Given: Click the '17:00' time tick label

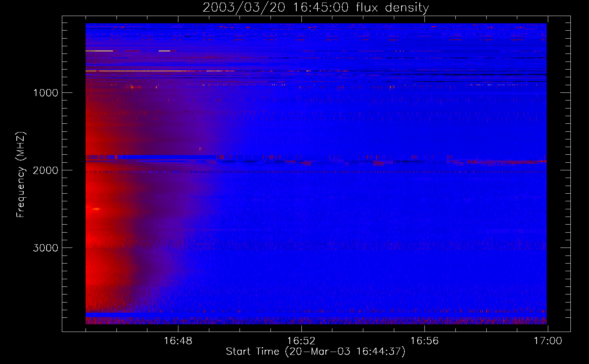Looking at the screenshot, I should [x=548, y=341].
